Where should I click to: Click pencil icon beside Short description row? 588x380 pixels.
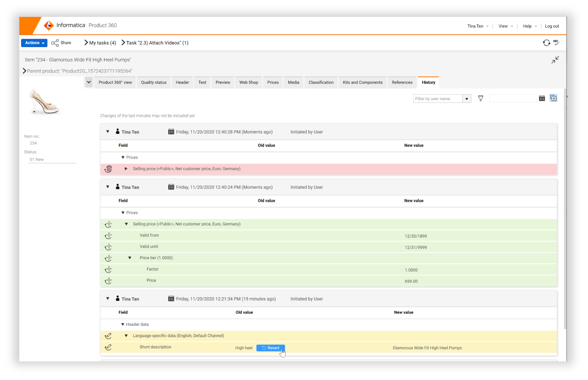click(x=108, y=347)
